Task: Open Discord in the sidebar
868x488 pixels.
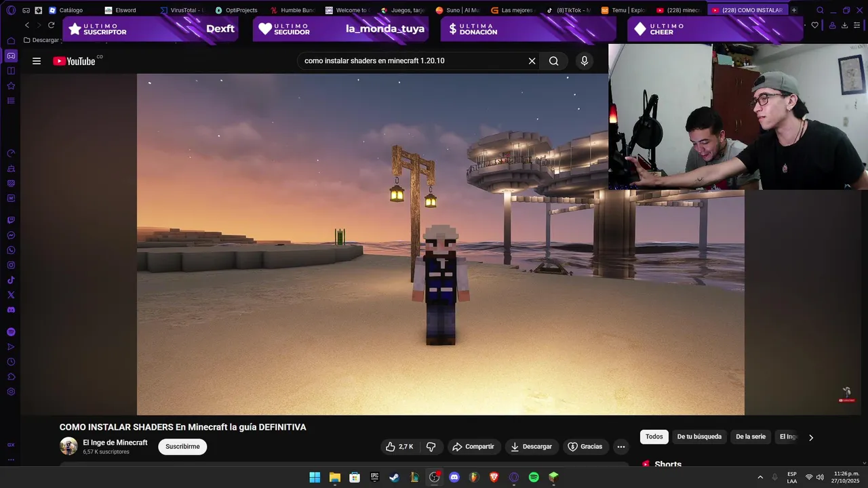Action: coord(11,310)
